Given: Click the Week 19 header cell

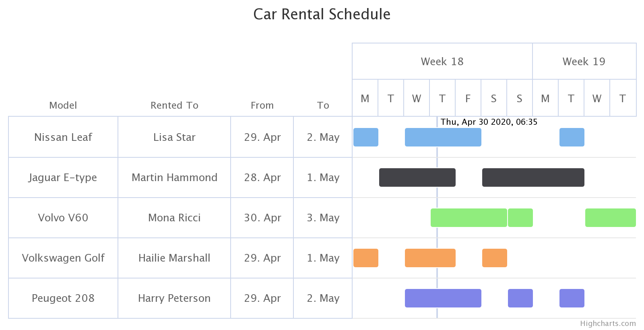Looking at the screenshot, I should click(584, 62).
